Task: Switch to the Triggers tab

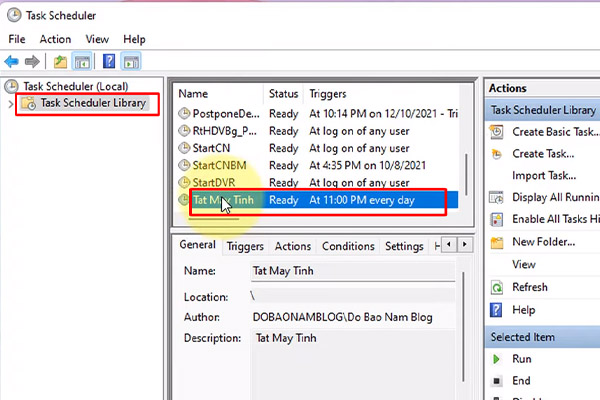Action: [x=245, y=246]
